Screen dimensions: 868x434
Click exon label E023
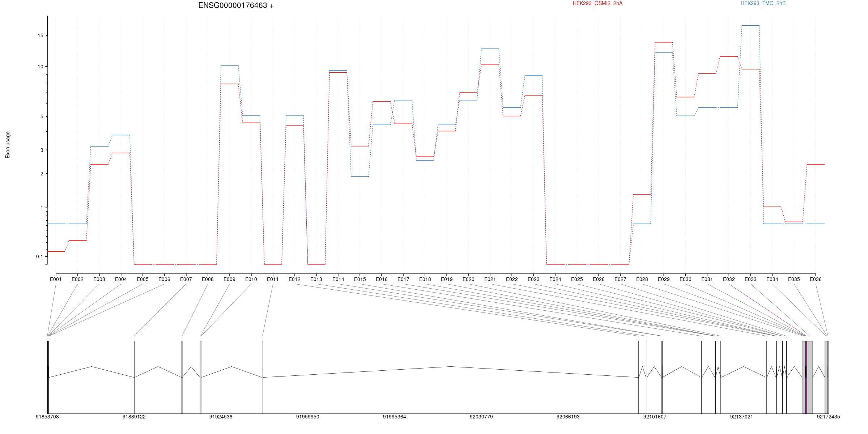pyautogui.click(x=533, y=279)
